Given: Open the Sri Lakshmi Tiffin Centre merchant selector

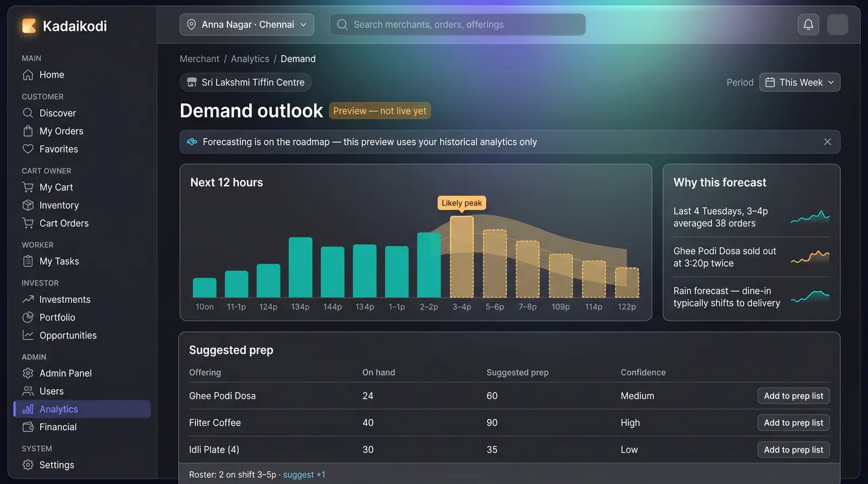Looking at the screenshot, I should click(246, 82).
